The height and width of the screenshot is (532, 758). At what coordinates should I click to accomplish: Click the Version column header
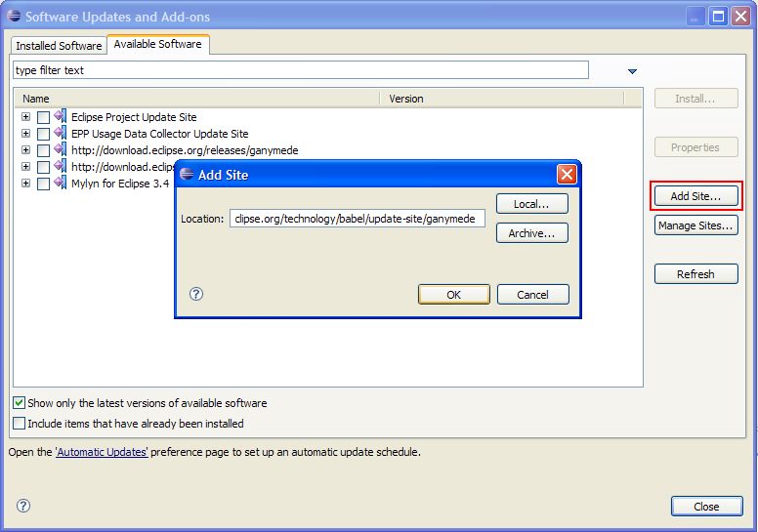coord(502,99)
